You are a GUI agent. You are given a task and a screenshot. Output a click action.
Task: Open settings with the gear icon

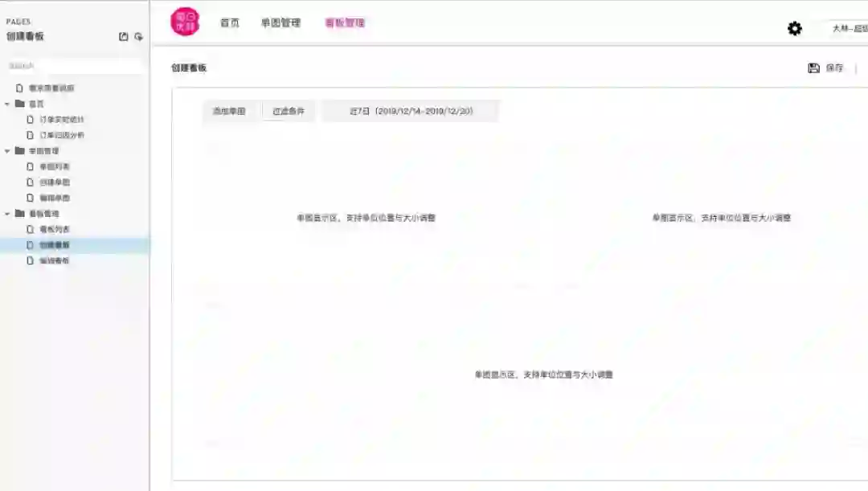(794, 28)
